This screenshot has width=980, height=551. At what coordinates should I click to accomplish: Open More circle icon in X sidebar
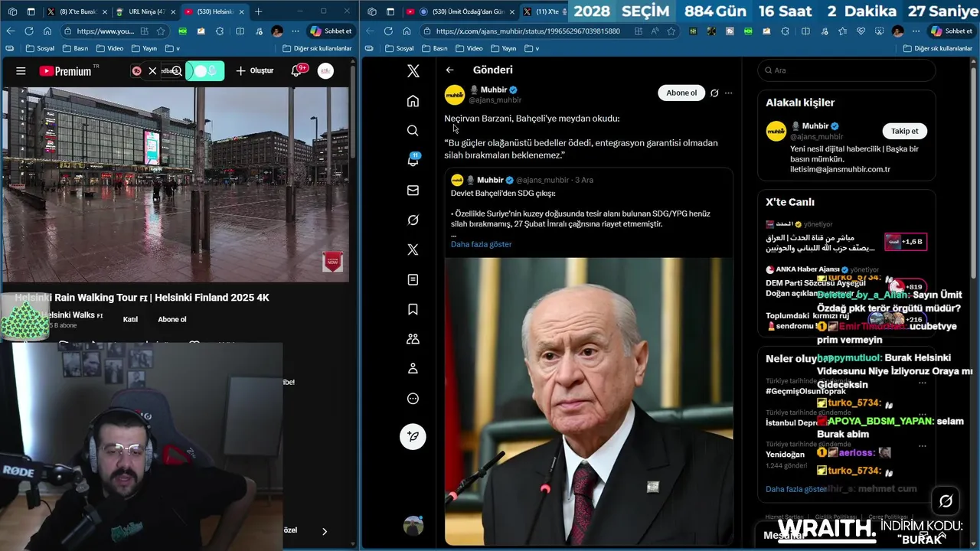(x=413, y=399)
